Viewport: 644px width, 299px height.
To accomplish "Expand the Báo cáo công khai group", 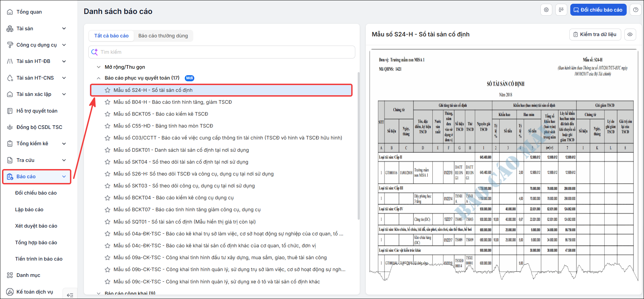I will 99,293.
